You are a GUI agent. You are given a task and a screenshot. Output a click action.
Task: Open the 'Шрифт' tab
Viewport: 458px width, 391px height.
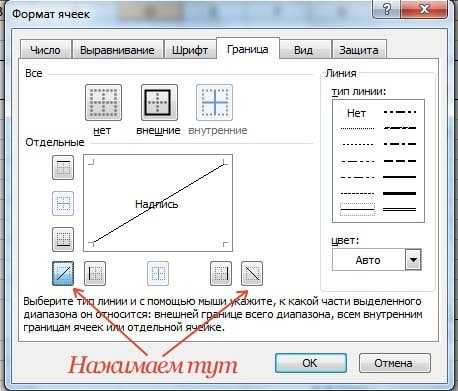click(190, 50)
